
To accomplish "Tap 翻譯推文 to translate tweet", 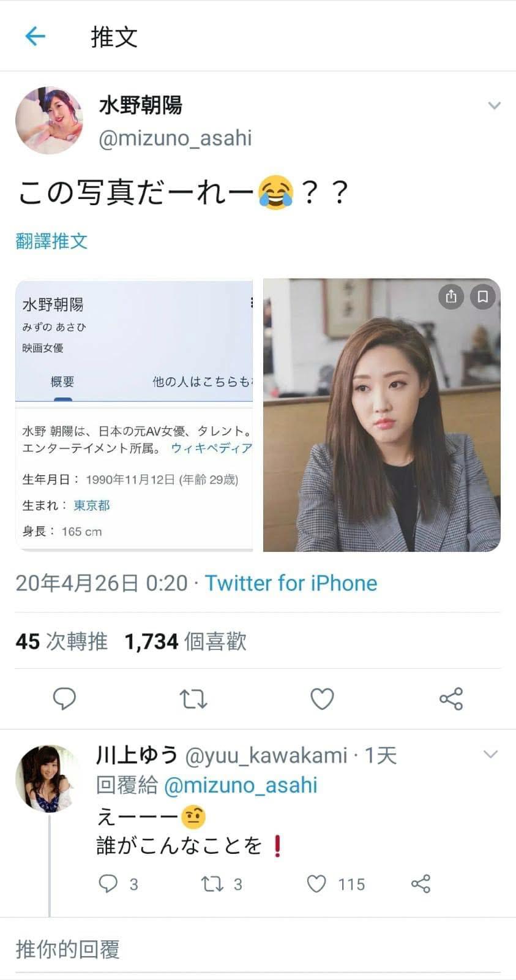I will 51,241.
